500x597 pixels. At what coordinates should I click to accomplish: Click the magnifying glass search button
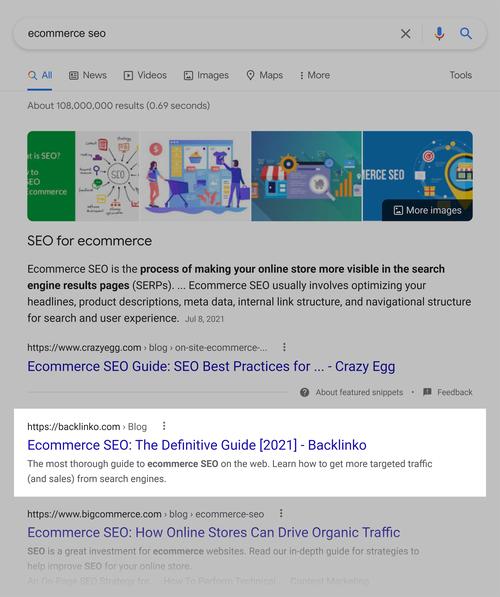(x=466, y=34)
